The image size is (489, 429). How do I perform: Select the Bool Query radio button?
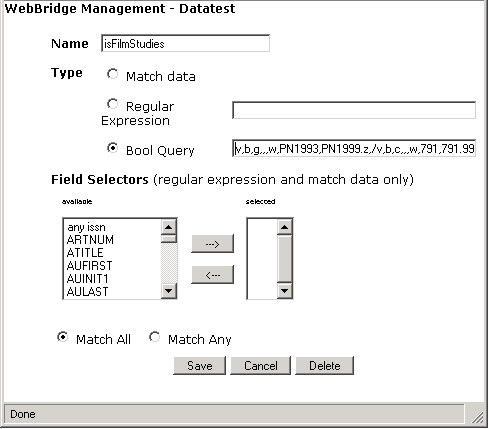pyautogui.click(x=113, y=148)
